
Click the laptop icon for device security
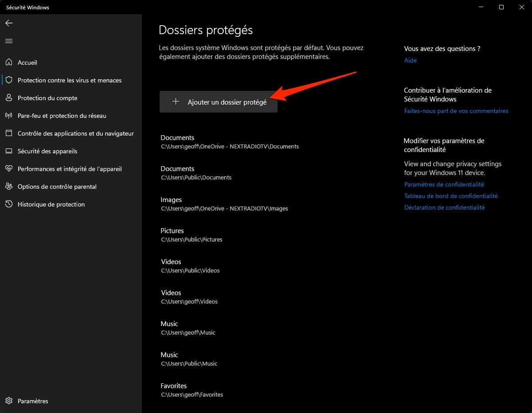point(8,151)
